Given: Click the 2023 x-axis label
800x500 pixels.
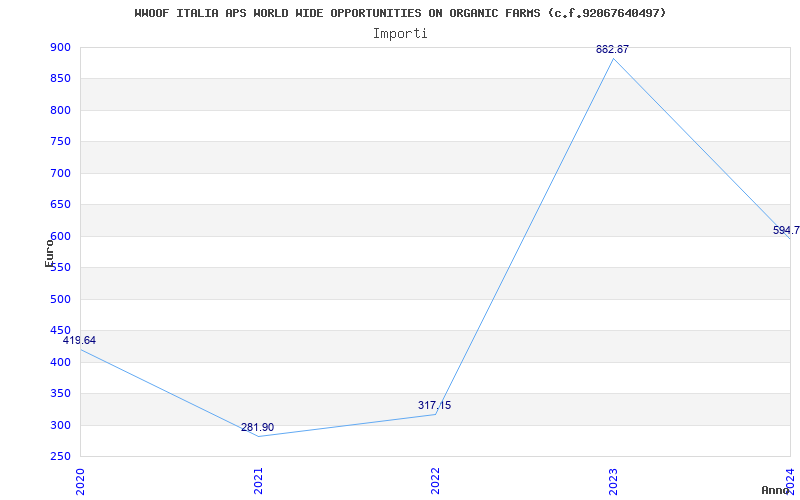Looking at the screenshot, I should point(613,481).
